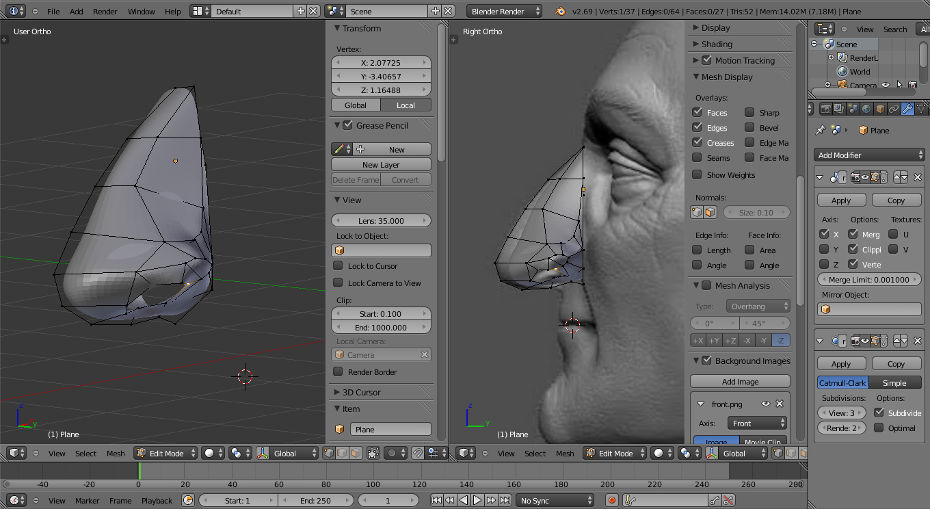Toggle snap magnet icon in left viewport
The image size is (930, 509).
click(418, 453)
